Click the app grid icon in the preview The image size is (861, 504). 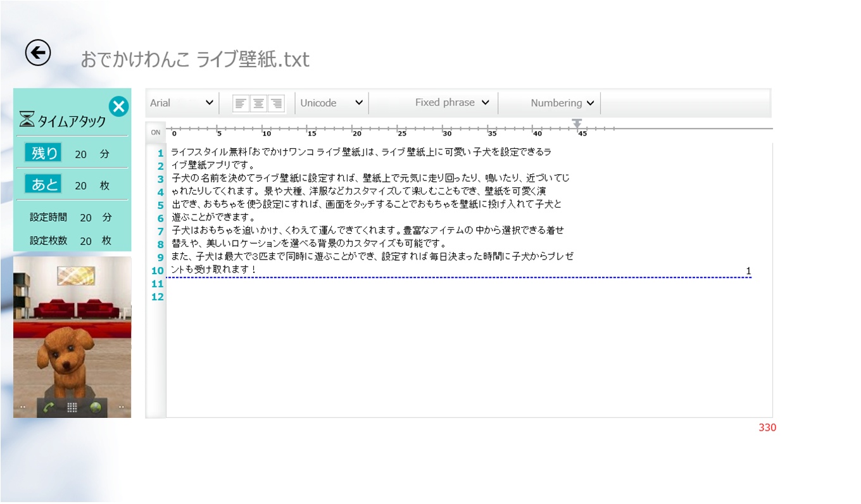tap(72, 408)
